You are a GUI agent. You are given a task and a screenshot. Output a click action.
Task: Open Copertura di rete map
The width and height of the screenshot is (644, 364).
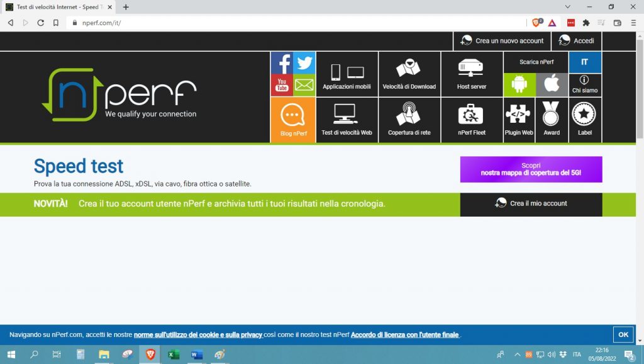409,120
